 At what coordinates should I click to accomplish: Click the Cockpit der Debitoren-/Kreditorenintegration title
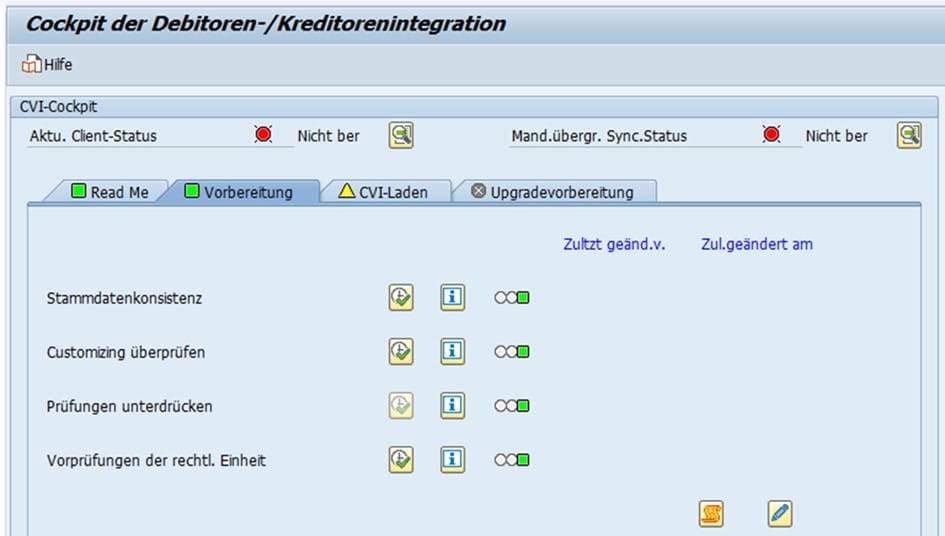point(266,24)
